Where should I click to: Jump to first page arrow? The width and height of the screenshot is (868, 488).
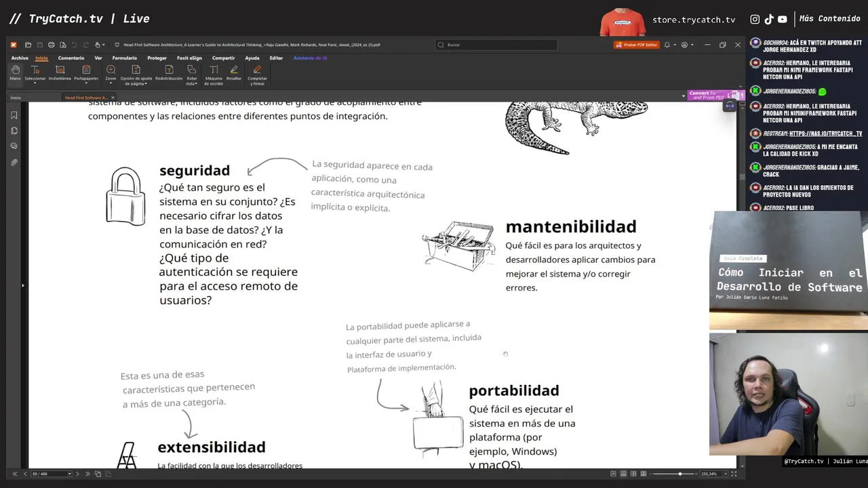click(15, 474)
